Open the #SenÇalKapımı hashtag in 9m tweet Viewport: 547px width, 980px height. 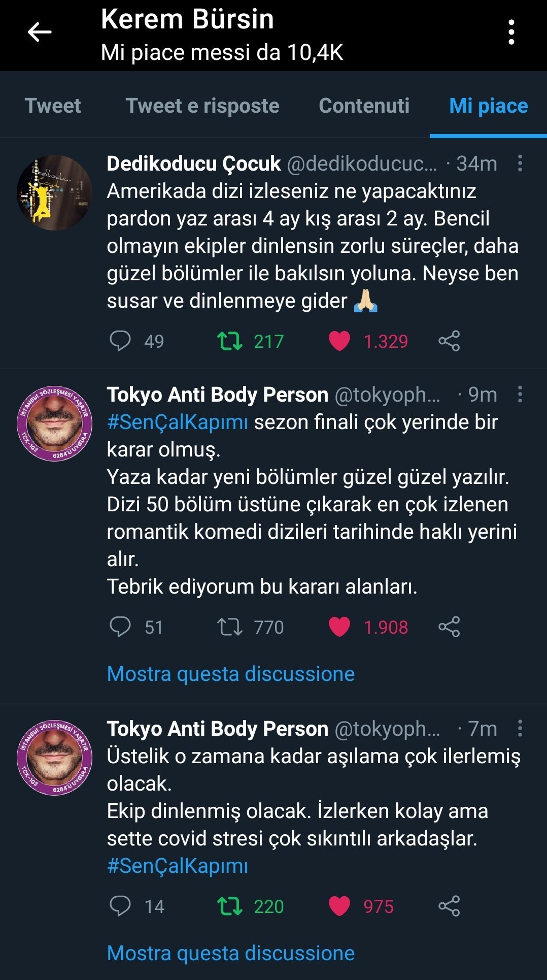(x=178, y=422)
